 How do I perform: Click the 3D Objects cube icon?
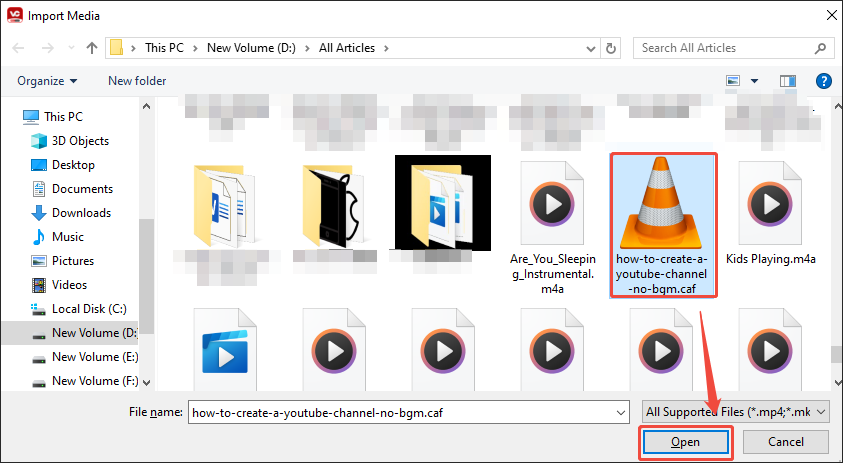tap(39, 141)
